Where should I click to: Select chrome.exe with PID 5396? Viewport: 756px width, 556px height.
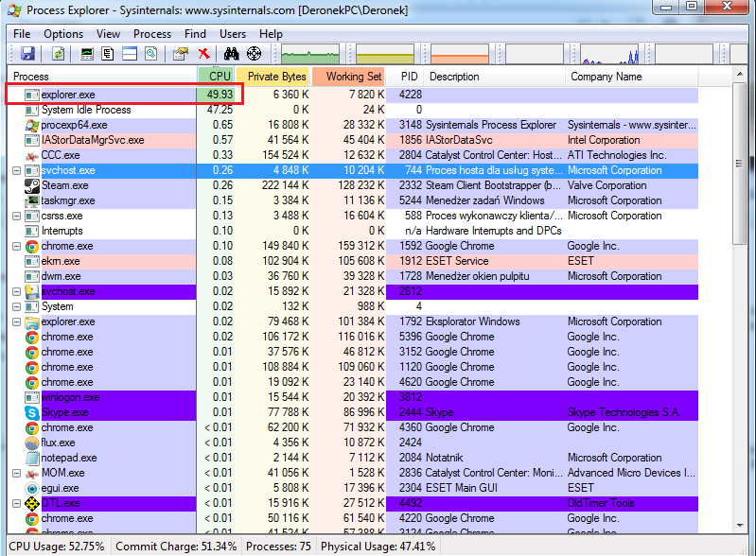coord(352,337)
